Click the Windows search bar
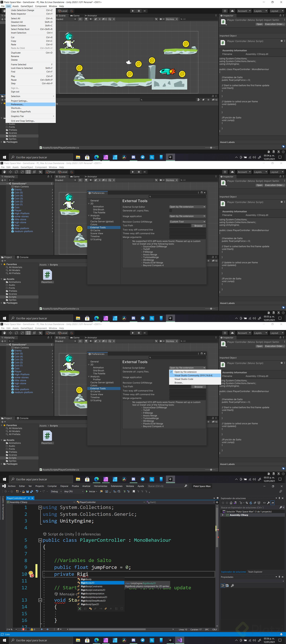Viewport: 286px width, 644px height. tap(41, 157)
